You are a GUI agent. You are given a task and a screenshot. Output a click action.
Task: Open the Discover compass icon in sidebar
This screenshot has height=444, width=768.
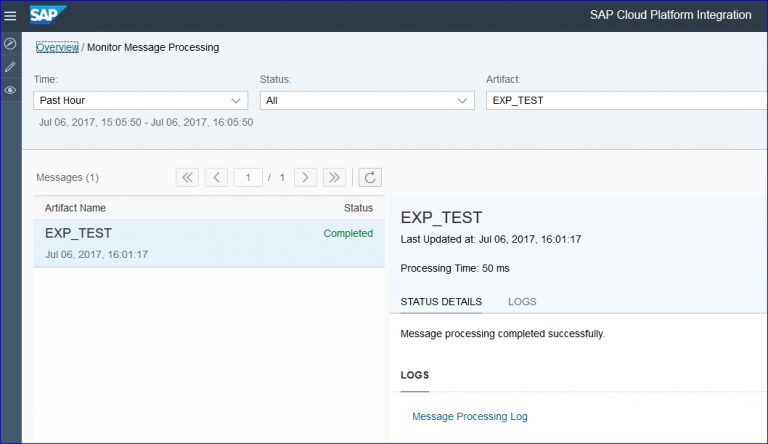[x=10, y=44]
